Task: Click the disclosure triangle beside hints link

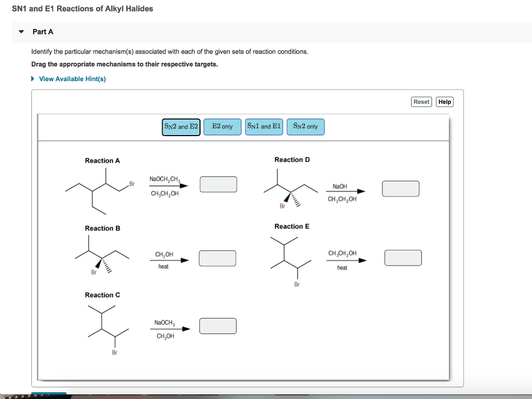Action: click(x=32, y=78)
